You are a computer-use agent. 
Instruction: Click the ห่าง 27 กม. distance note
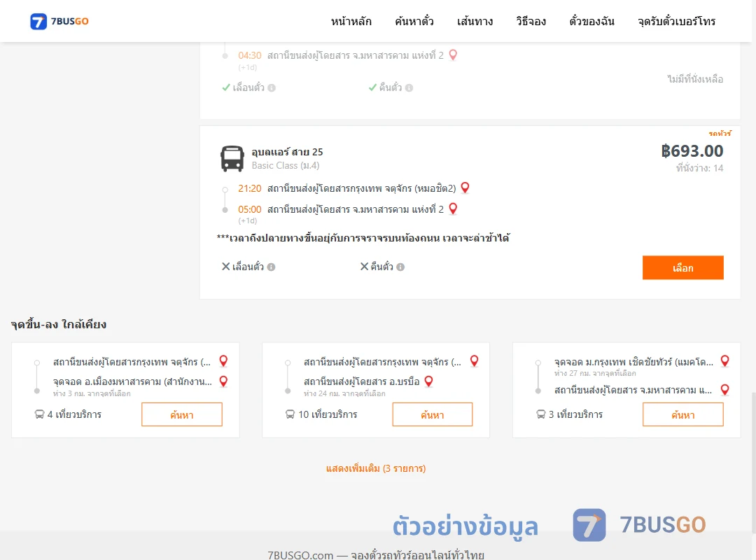click(x=595, y=373)
